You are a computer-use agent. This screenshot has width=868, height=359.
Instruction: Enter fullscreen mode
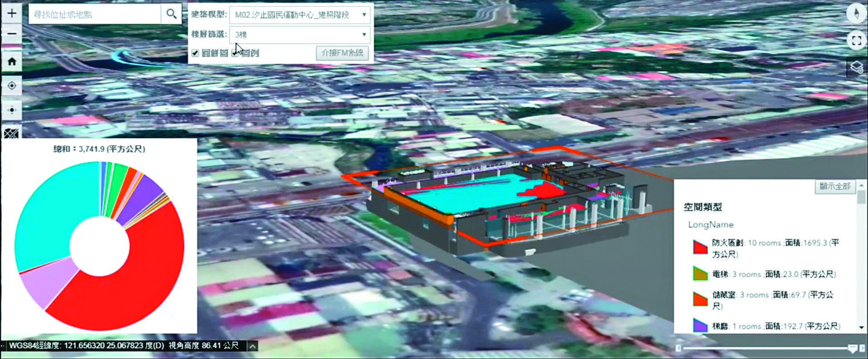coord(856,41)
